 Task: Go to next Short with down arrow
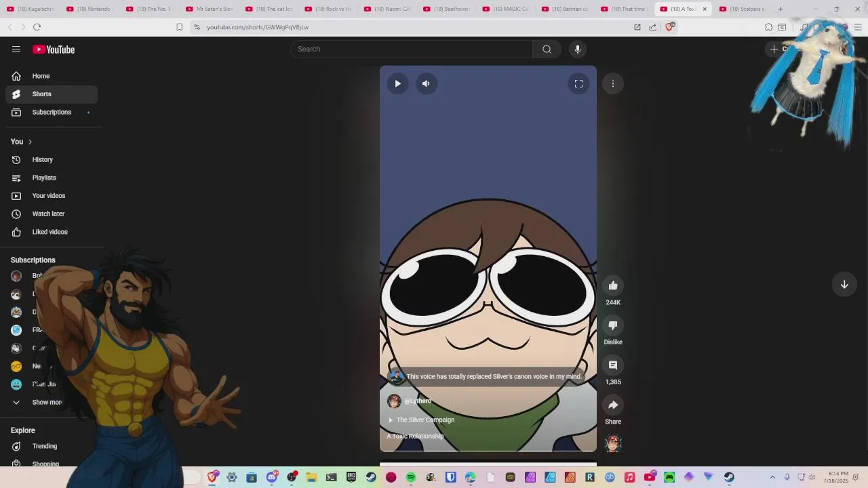tap(844, 285)
